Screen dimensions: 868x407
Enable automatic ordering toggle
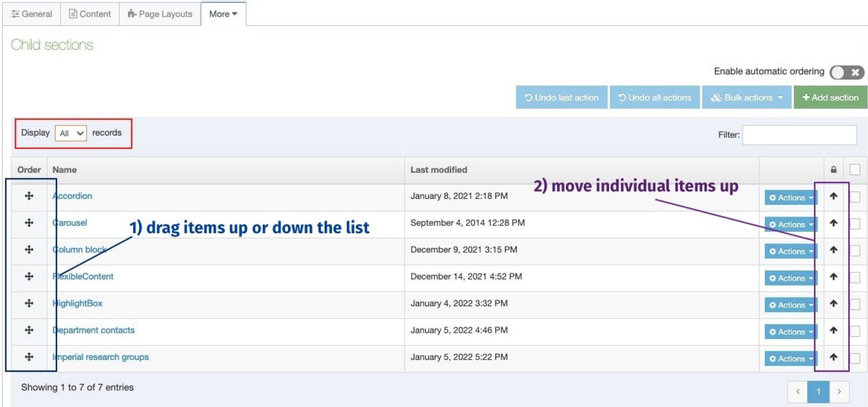pyautogui.click(x=846, y=72)
